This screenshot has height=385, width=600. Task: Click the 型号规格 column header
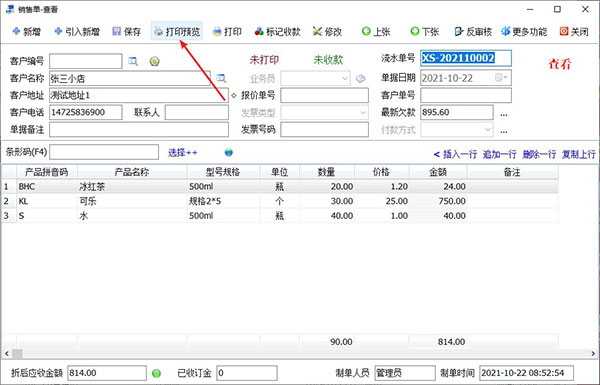pos(223,172)
